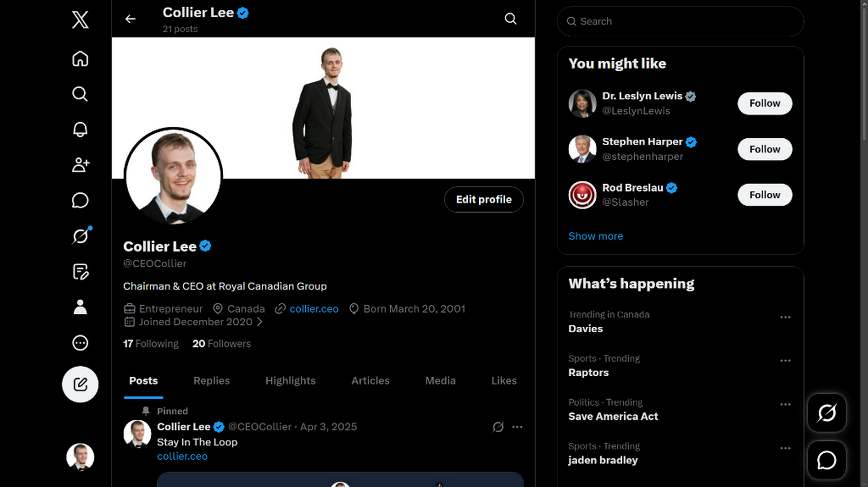The image size is (868, 487).
Task: Click the compose post button
Action: coord(80,384)
